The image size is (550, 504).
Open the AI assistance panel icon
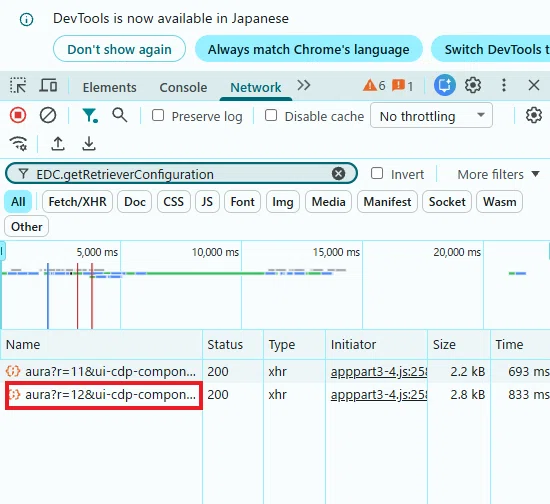pos(444,85)
